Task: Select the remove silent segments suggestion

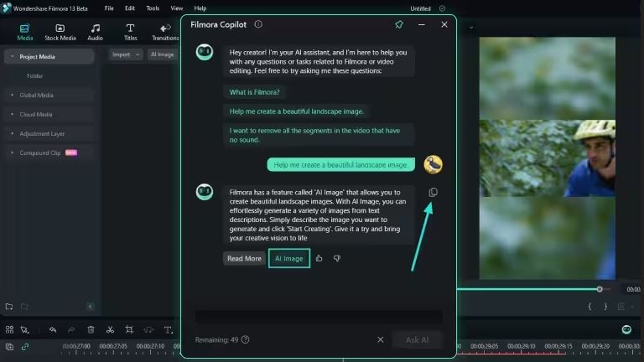Action: pyautogui.click(x=319, y=135)
